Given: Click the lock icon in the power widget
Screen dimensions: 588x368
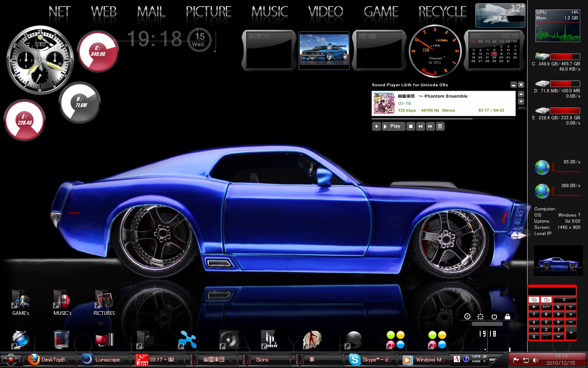Looking at the screenshot, I should pyautogui.click(x=507, y=316).
